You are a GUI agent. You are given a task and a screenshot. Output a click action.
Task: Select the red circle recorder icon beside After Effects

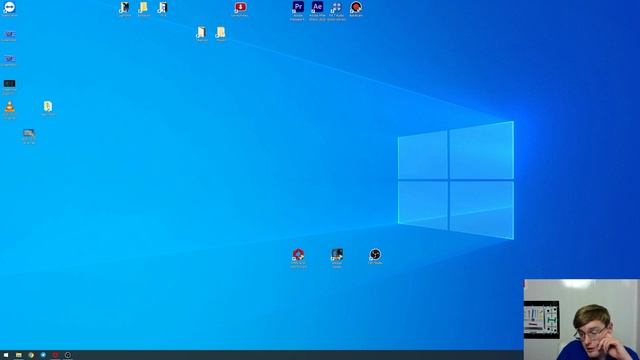click(x=356, y=7)
